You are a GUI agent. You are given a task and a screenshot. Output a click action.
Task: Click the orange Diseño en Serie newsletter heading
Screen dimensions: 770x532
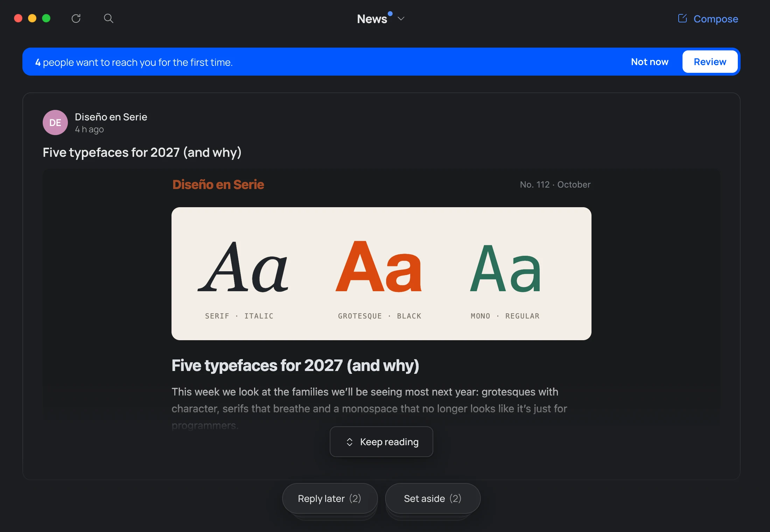pyautogui.click(x=218, y=184)
